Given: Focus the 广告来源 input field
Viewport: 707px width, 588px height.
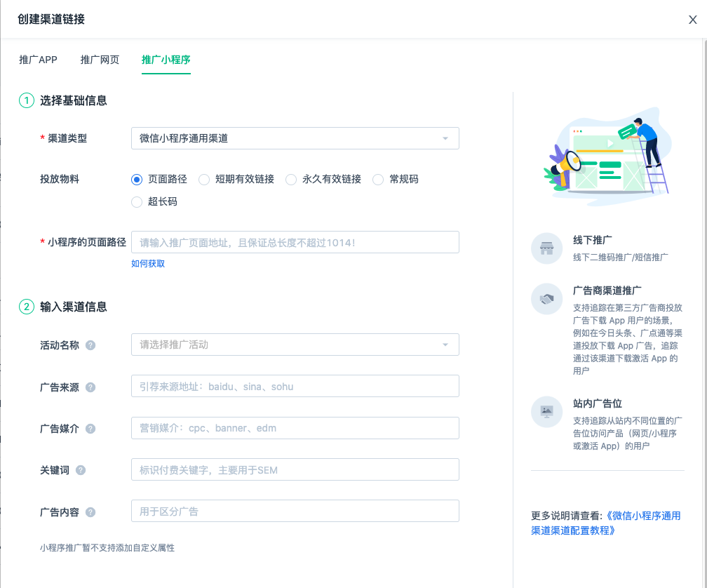Looking at the screenshot, I should [295, 386].
